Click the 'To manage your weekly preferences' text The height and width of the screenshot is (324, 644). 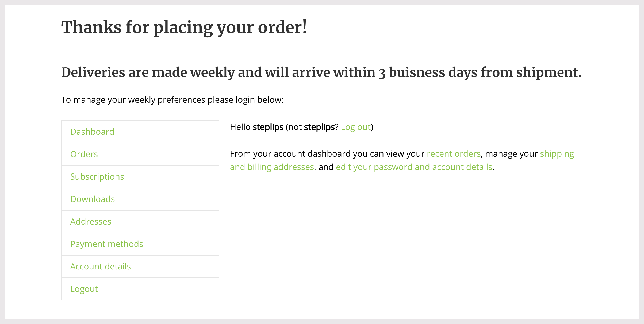[172, 100]
